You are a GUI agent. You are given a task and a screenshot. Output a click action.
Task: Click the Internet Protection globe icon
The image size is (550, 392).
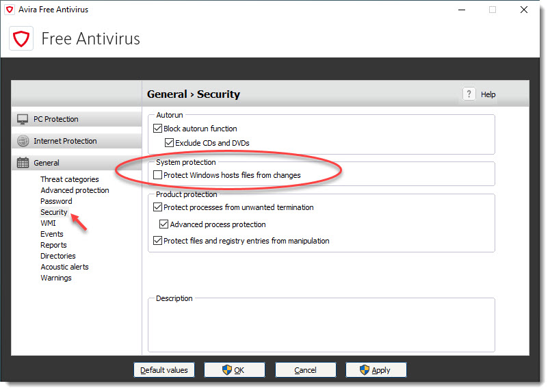pyautogui.click(x=23, y=141)
